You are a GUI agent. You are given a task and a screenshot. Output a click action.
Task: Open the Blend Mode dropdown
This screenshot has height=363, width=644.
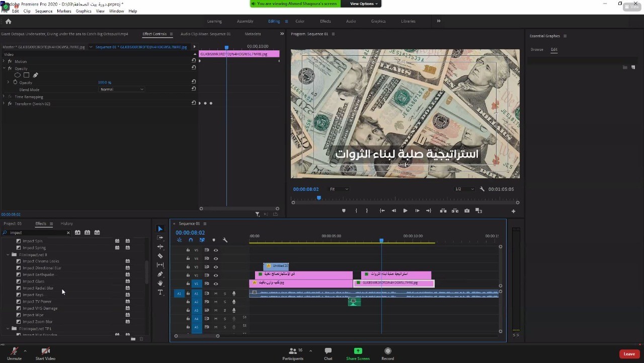122,90
